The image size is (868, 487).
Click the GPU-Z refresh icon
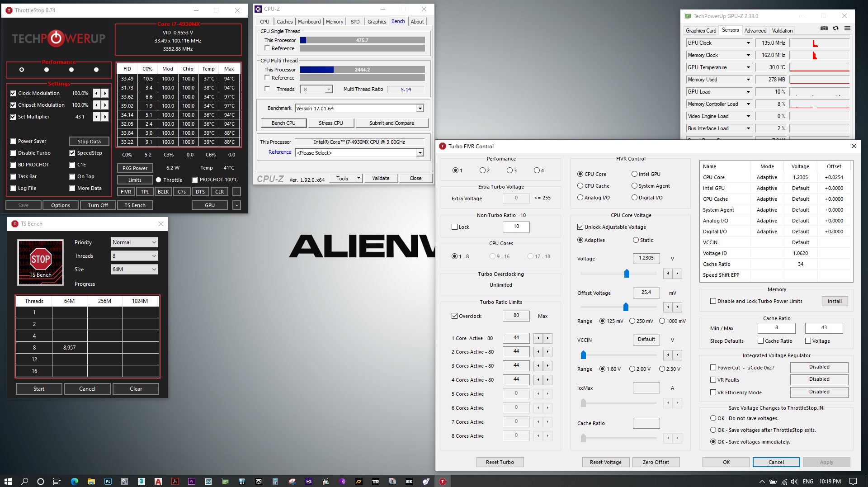click(835, 28)
